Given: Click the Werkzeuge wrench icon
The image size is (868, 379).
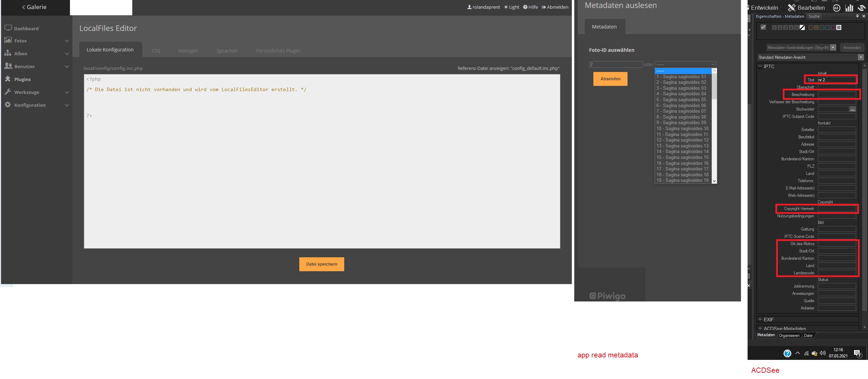Looking at the screenshot, I should (8, 91).
